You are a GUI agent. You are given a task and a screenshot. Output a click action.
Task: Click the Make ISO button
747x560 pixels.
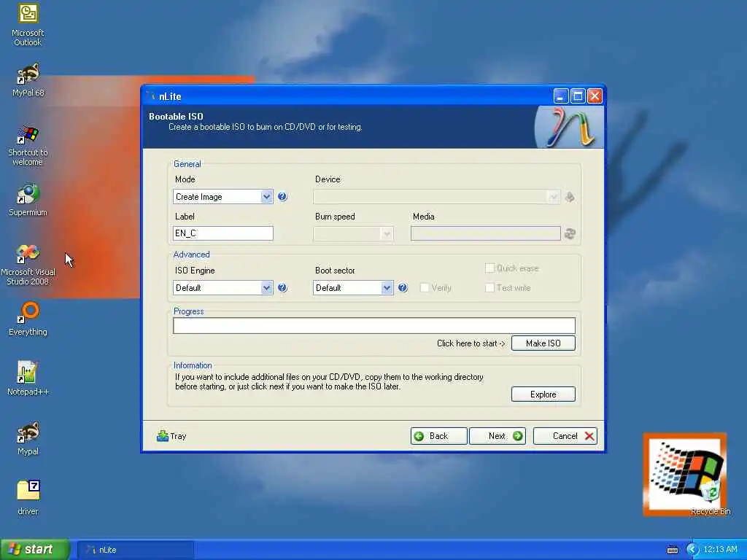(x=543, y=343)
